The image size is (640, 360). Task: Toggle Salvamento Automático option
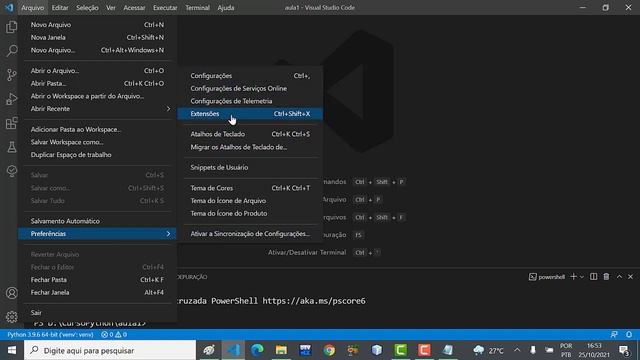tap(98, 221)
